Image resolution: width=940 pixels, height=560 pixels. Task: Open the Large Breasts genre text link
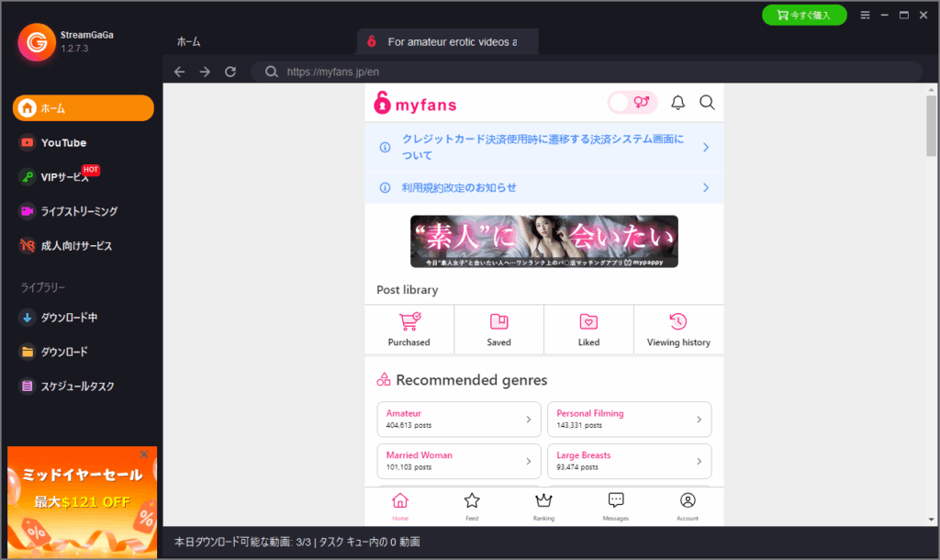point(583,455)
